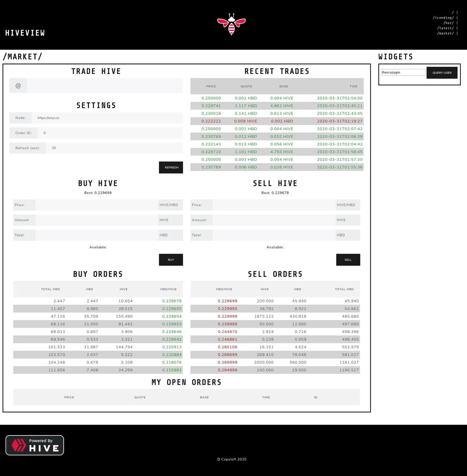467x476 pixels.
Task: Open the /latest/ navigation link
Action: tap(445, 28)
